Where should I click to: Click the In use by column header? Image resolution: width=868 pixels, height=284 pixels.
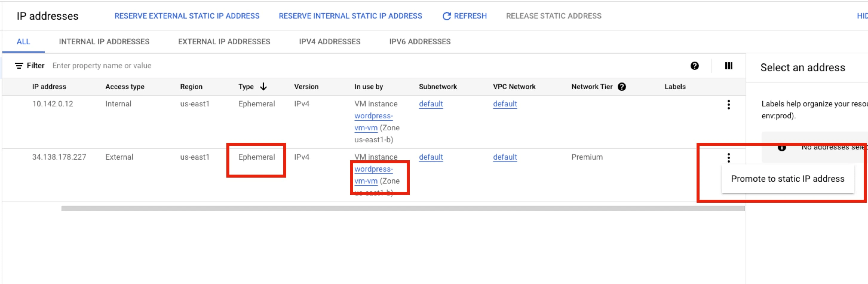(x=369, y=87)
